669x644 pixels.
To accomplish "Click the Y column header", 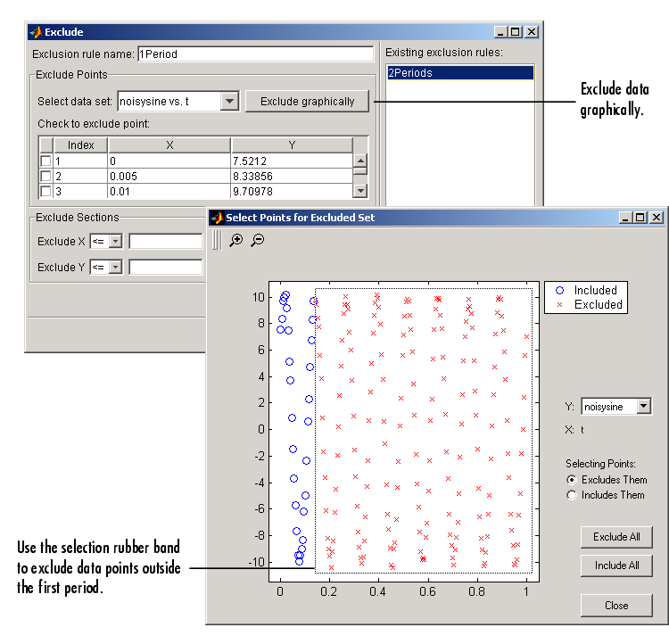I will tap(292, 145).
